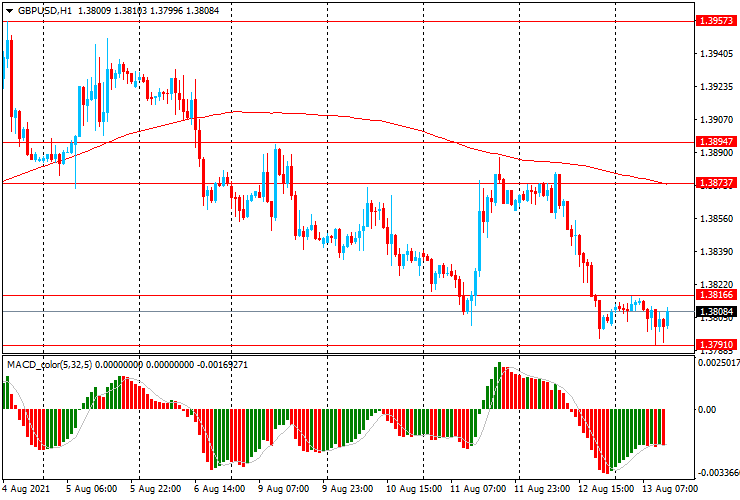Click the 1.38220 price scale value

(716, 285)
